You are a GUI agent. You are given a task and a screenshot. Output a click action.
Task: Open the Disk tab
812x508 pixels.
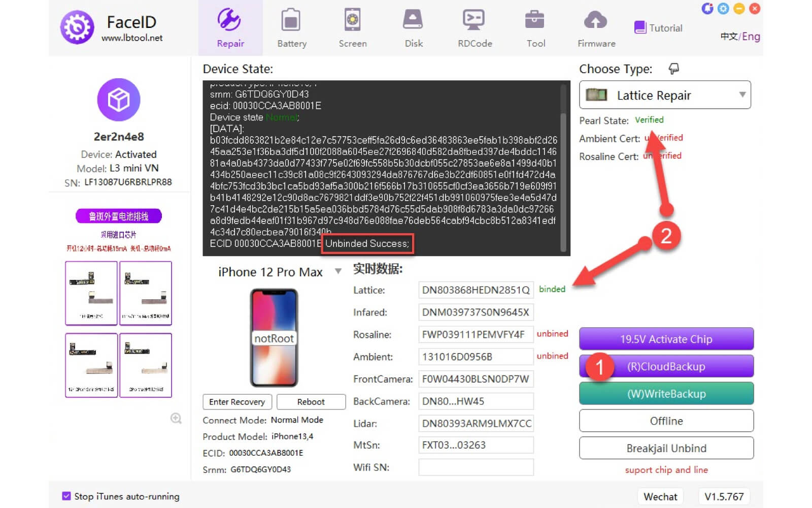(414, 28)
